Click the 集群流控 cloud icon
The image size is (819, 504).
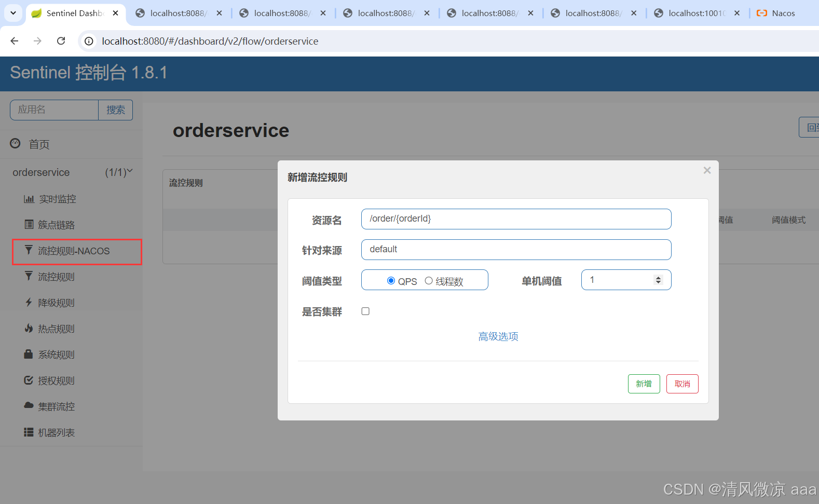coord(29,405)
